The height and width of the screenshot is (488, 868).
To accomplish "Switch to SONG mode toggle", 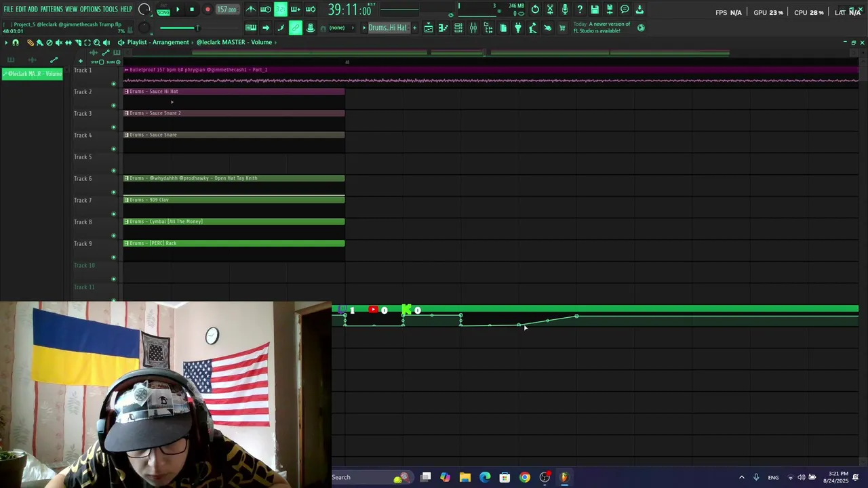I will (163, 12).
